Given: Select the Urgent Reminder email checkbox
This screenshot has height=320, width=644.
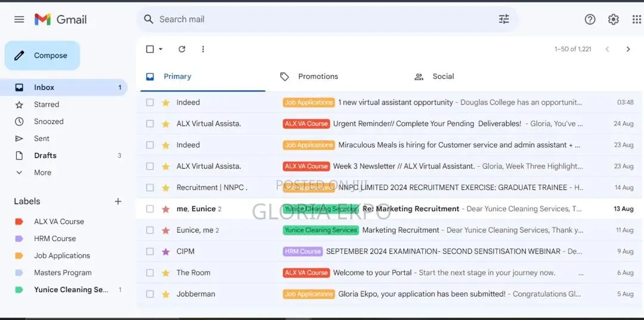Looking at the screenshot, I should click(x=150, y=124).
